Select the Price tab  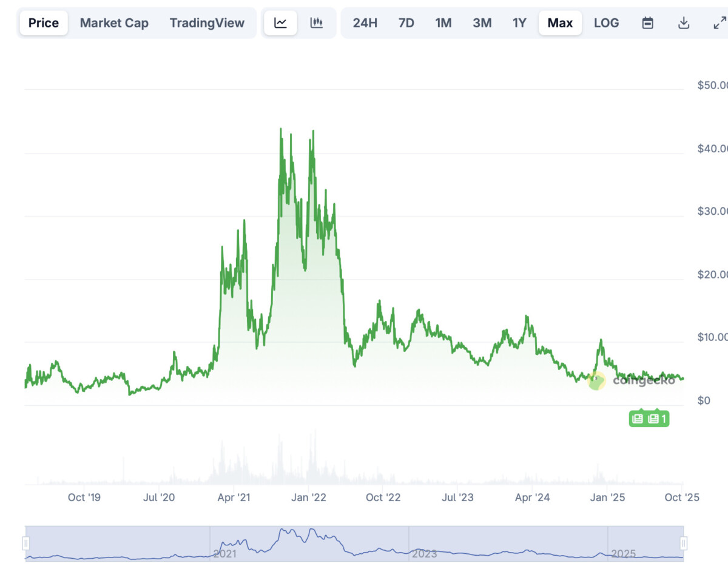(44, 23)
